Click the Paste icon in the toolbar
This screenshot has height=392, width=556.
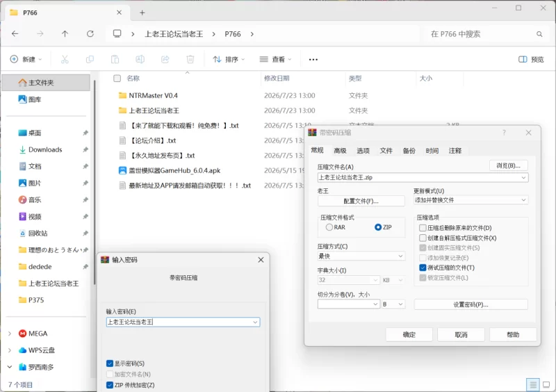coord(115,59)
